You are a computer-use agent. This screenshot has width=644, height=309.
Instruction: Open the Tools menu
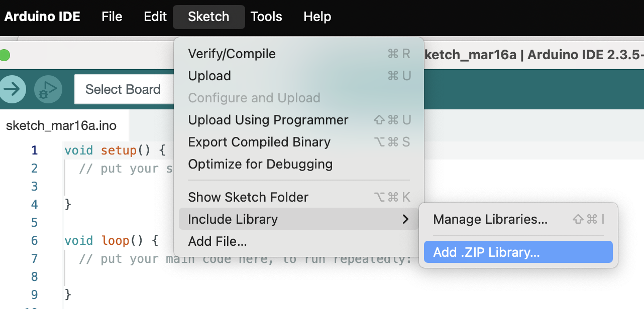[266, 17]
